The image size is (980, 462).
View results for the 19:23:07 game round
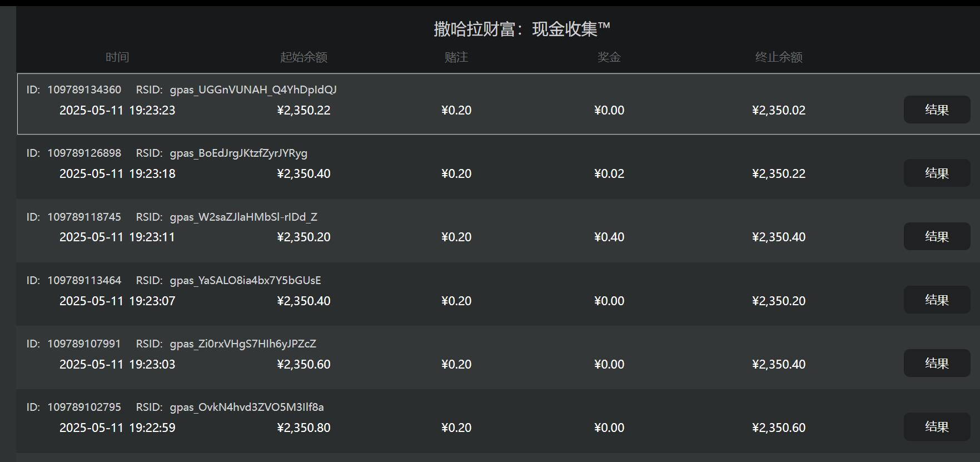tap(937, 300)
